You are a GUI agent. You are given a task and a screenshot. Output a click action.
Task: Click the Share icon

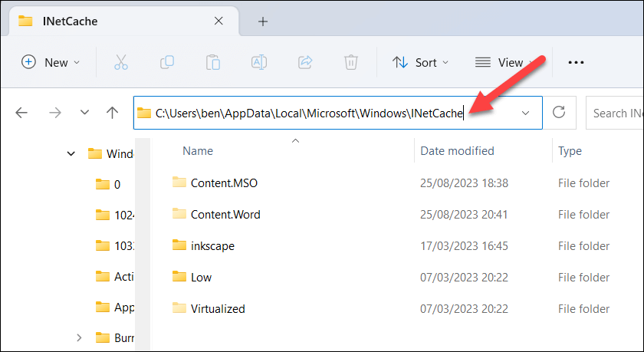click(305, 62)
